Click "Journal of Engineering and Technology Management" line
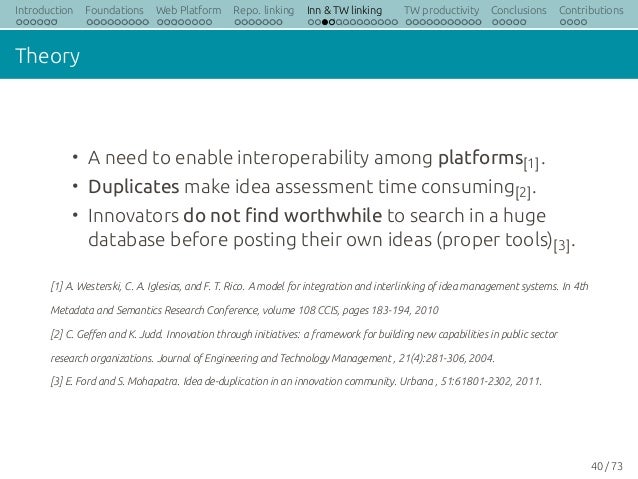638x479 pixels. 273,359
